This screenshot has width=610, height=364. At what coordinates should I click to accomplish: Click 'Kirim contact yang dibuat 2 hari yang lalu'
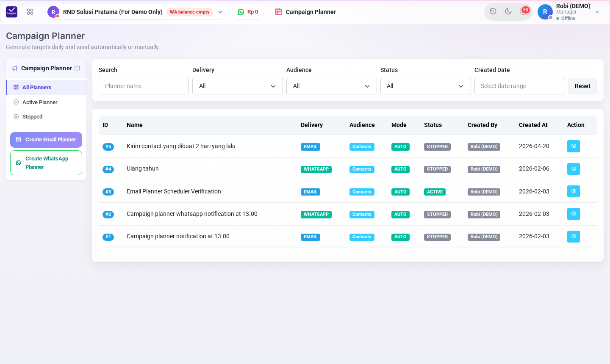pos(181,146)
